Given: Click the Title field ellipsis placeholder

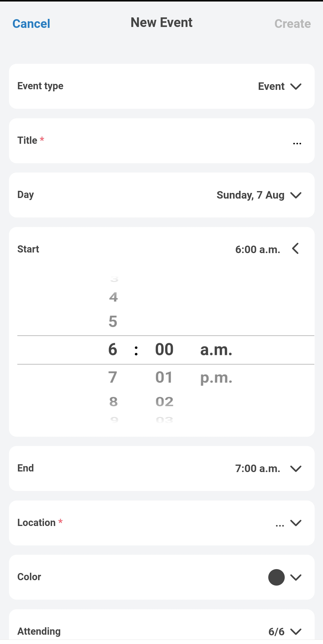Looking at the screenshot, I should click(x=297, y=143).
